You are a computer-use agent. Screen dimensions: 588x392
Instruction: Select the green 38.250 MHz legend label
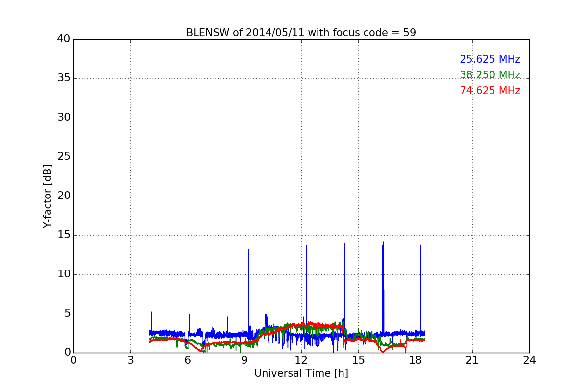click(x=490, y=75)
